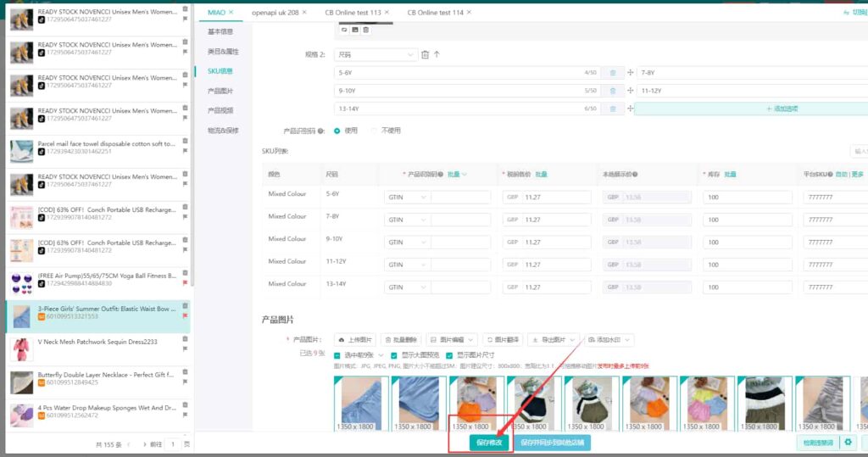
Task: Open GTIN dropdown for the 5-6Y row
Action: coord(407,197)
